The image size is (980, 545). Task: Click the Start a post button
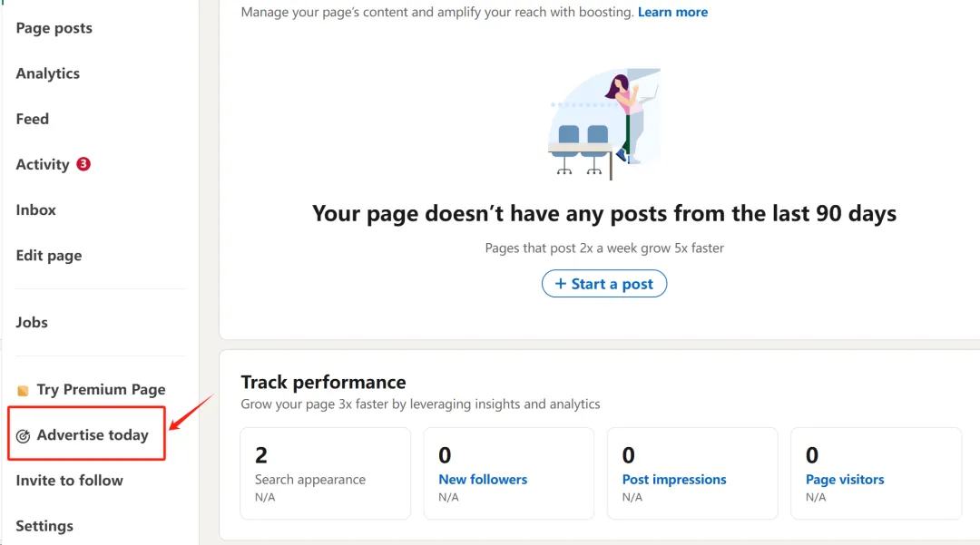tap(604, 284)
